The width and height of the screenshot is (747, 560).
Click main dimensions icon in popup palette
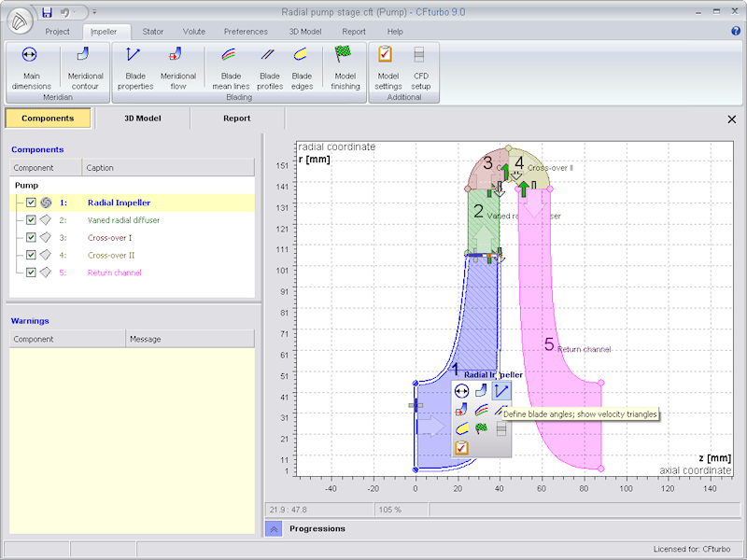point(461,391)
